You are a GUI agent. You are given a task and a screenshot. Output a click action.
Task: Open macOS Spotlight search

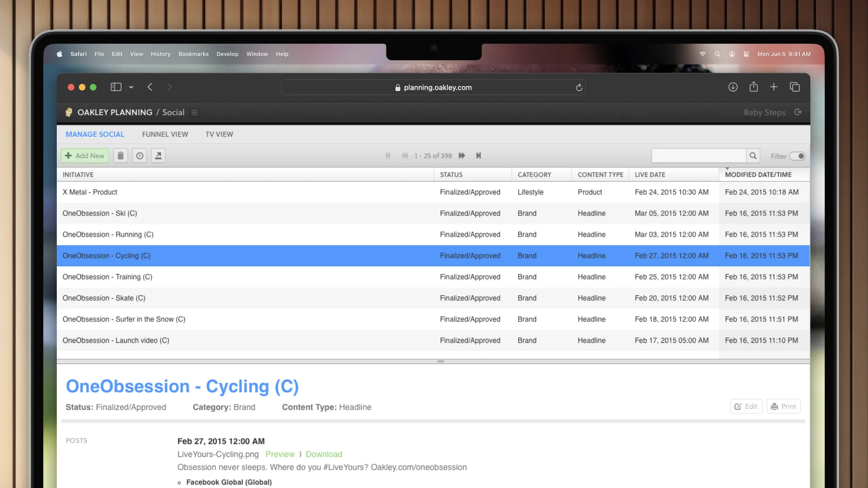tap(718, 54)
